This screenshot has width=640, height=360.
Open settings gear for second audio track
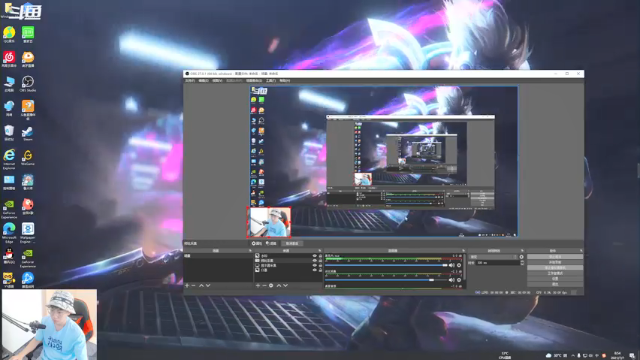(x=459, y=280)
